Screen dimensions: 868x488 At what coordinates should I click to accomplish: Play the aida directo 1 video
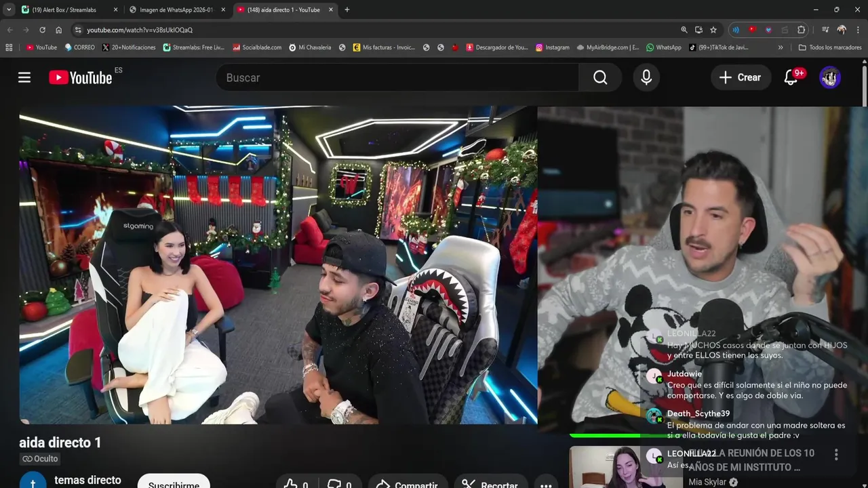pos(278,265)
